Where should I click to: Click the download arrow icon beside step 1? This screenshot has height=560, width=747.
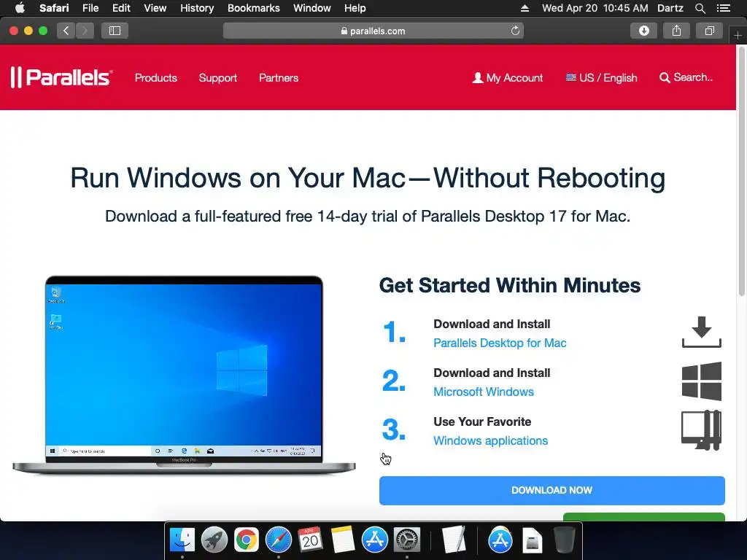coord(702,332)
